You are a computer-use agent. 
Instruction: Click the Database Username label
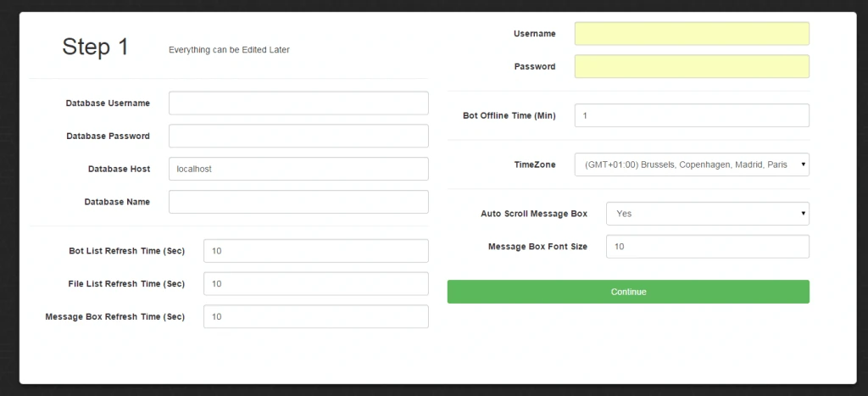pyautogui.click(x=108, y=103)
